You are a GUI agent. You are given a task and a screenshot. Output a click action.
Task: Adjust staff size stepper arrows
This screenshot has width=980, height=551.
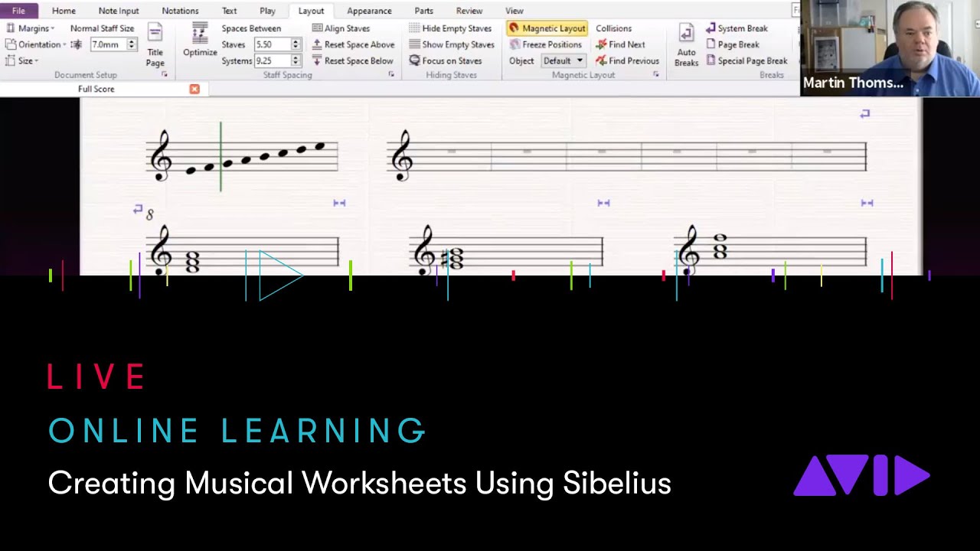131,44
